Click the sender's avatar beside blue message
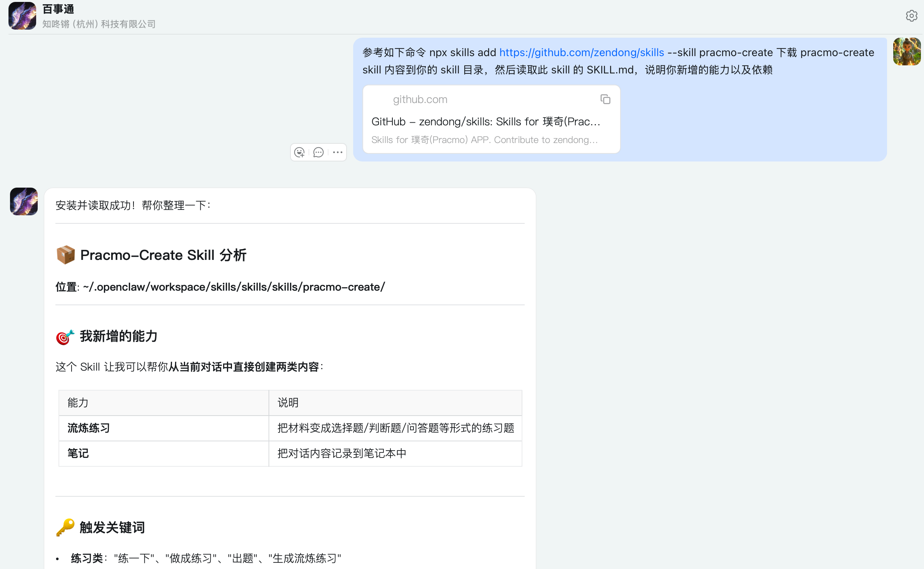 pyautogui.click(x=907, y=52)
